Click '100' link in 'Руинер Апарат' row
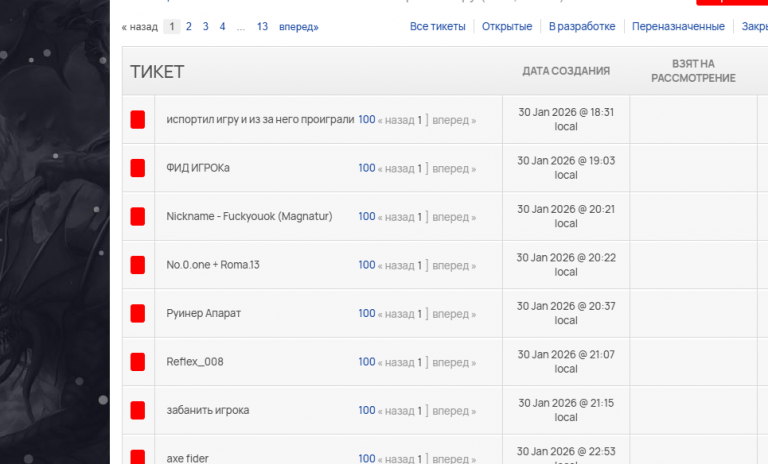This screenshot has width=768, height=464. point(366,314)
